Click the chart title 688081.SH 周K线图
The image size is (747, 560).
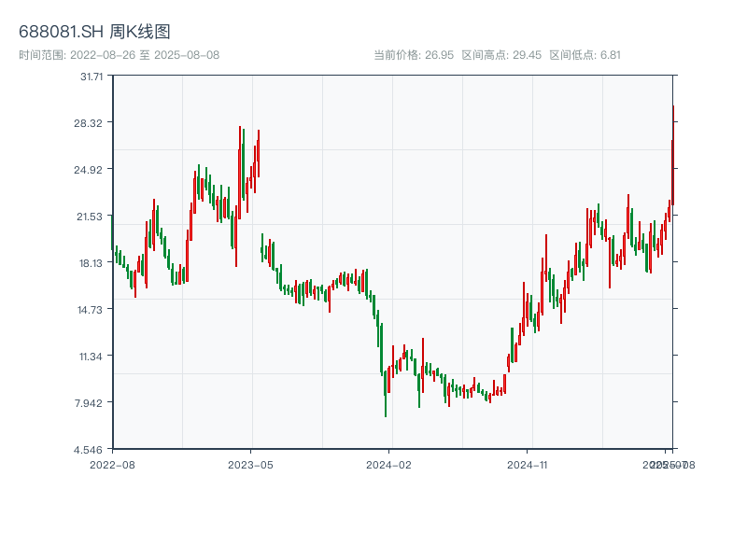tap(94, 33)
